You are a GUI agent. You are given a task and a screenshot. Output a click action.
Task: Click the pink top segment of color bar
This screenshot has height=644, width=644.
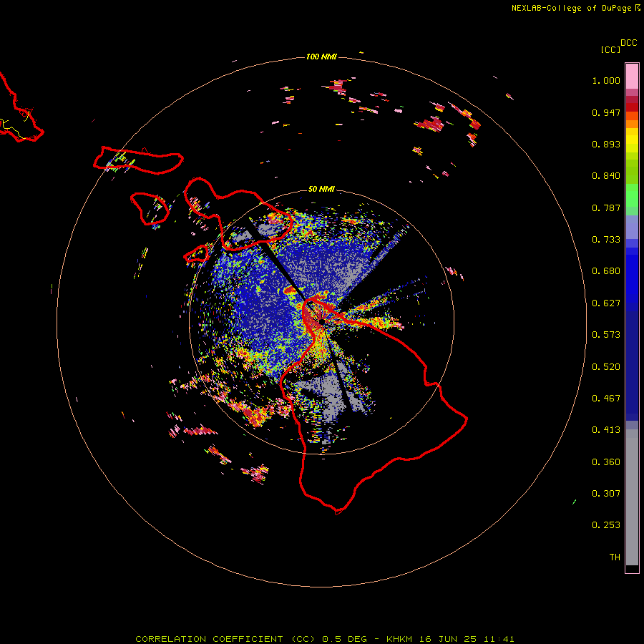coord(632,77)
